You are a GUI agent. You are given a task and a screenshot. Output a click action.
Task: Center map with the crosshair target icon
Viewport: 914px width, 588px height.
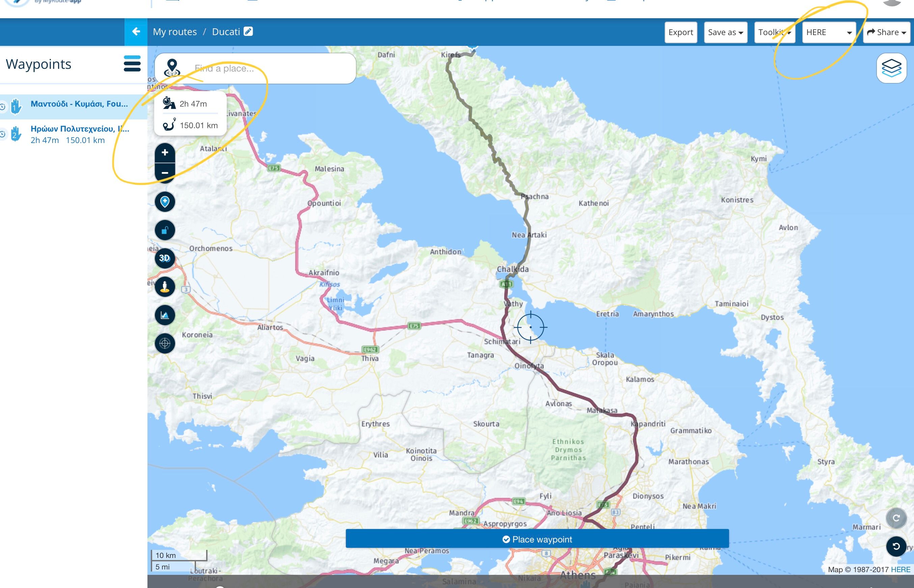click(x=165, y=343)
